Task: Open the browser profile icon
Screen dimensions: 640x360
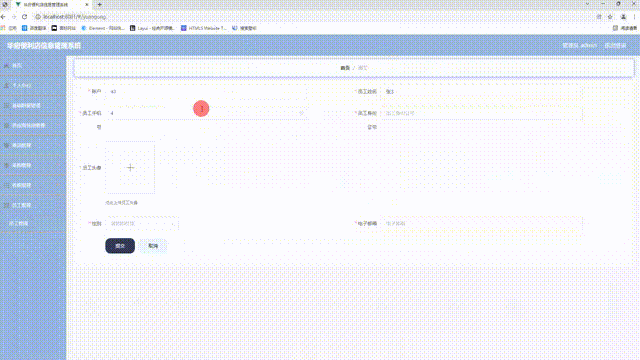Action: tap(623, 17)
